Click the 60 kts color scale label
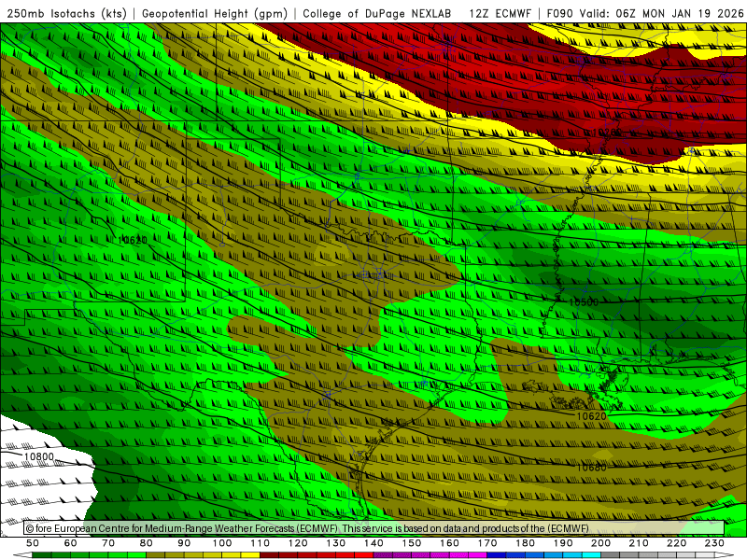747x560 pixels. tap(71, 543)
